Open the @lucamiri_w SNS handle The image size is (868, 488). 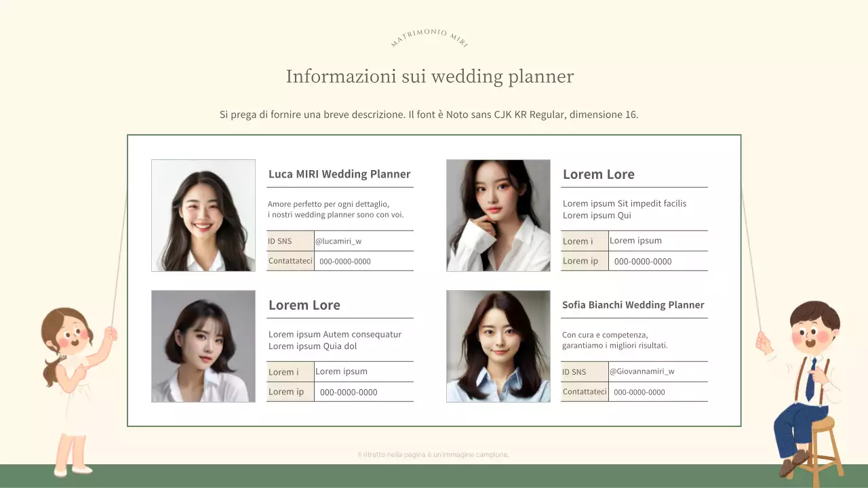click(340, 241)
